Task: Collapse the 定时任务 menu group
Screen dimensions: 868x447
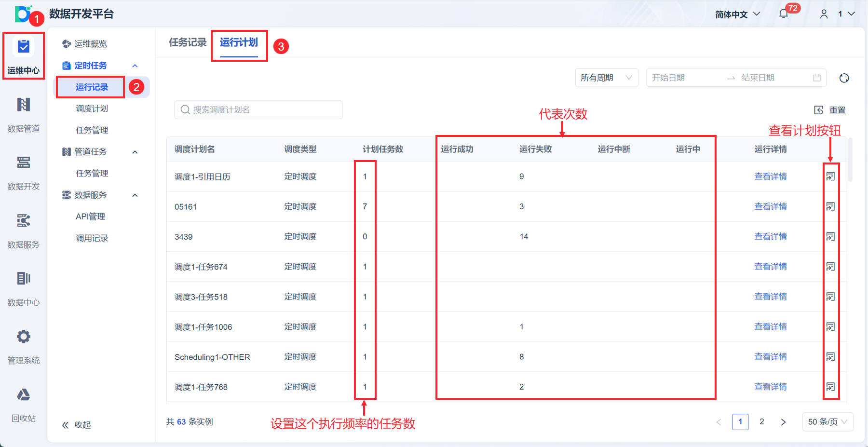Action: pyautogui.click(x=135, y=66)
